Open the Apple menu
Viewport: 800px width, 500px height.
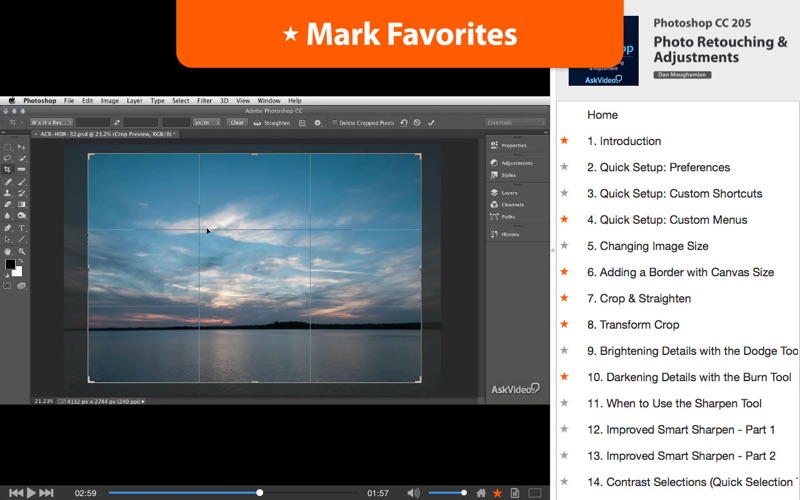(12, 101)
